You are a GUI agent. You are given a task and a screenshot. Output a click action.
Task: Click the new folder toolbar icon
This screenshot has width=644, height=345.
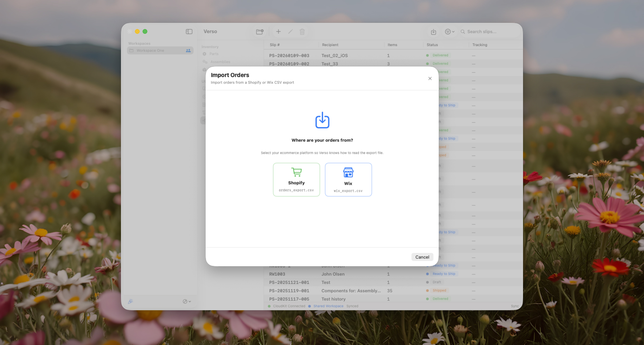(260, 32)
